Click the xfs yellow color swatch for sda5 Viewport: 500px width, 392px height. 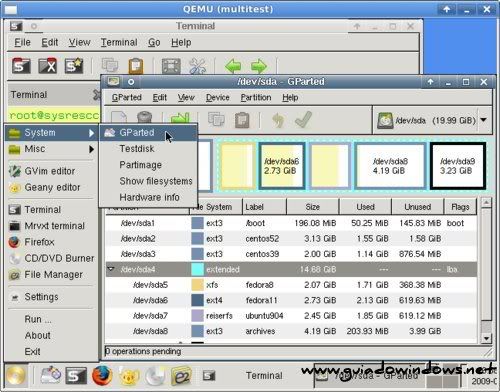pos(197,285)
